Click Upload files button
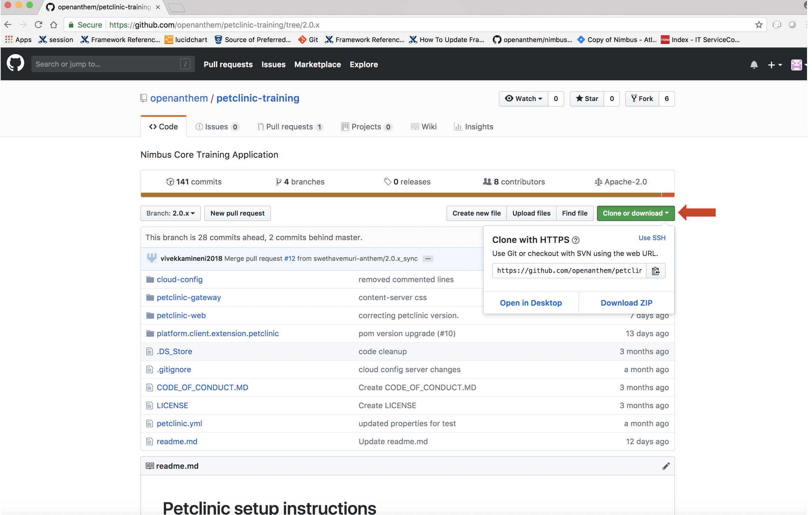This screenshot has width=812, height=515. coord(531,213)
